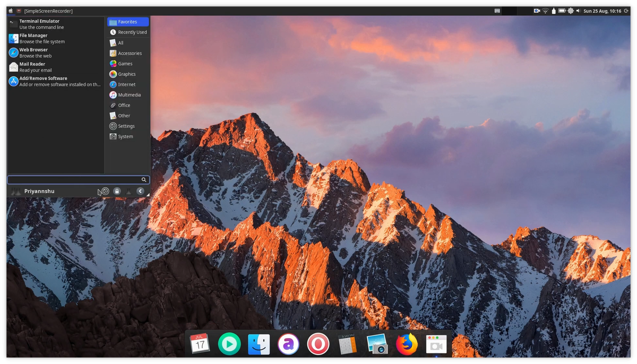This screenshot has width=637, height=364.
Task: Click the save disk icon in the top panel
Action: [x=497, y=11]
